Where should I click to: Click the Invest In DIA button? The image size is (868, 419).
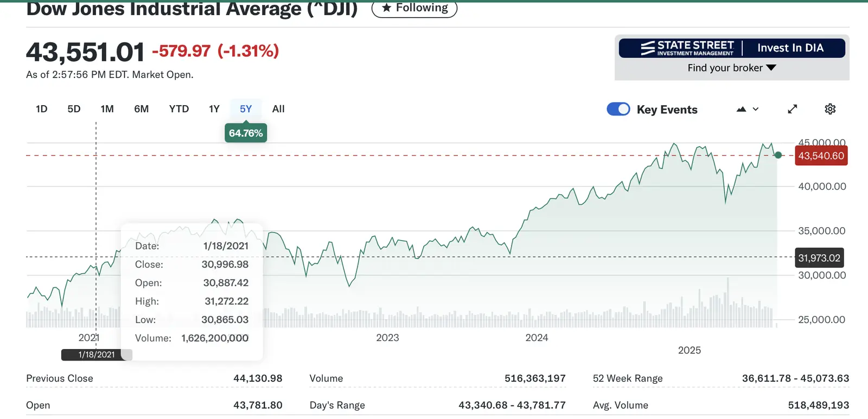pos(790,48)
